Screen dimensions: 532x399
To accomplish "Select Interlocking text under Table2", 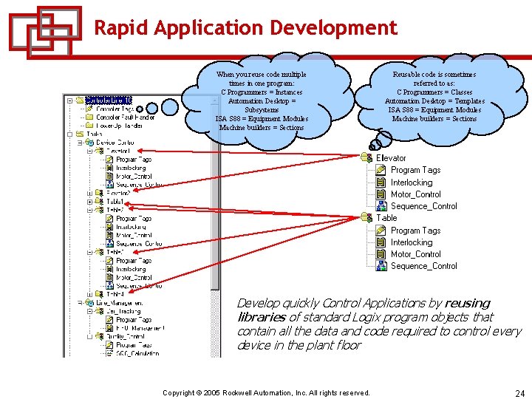I will [x=131, y=227].
